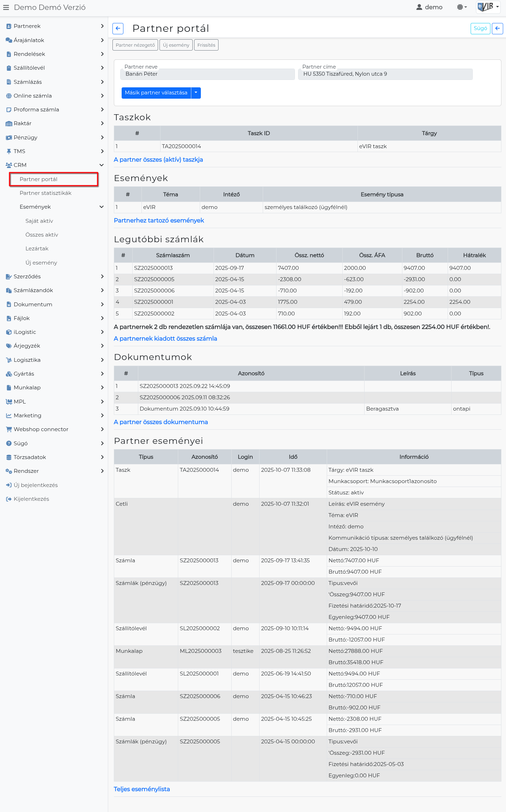Click the eVIR logo dropdown

click(x=488, y=7)
